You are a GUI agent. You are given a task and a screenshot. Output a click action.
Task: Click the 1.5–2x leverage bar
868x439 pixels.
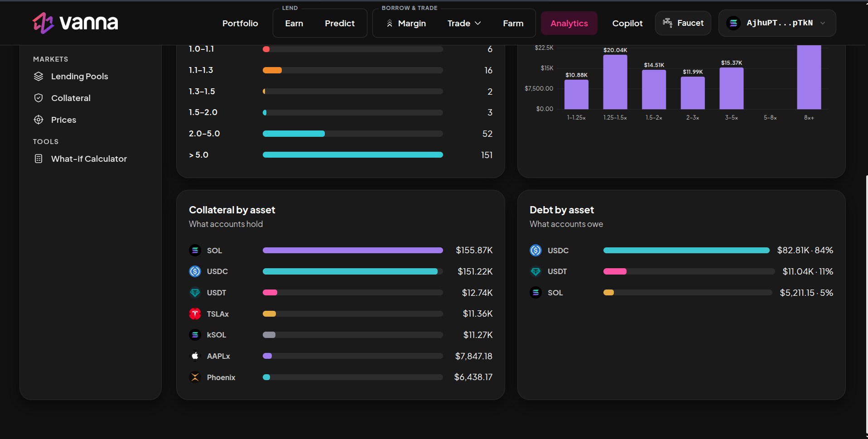tap(654, 89)
